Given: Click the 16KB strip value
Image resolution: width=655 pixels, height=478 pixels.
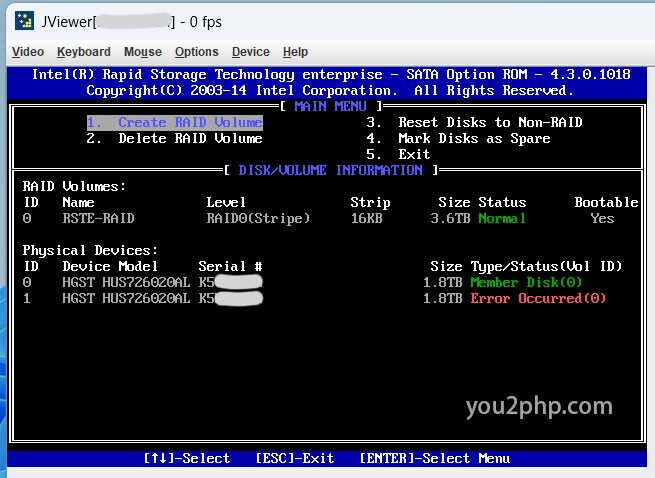Looking at the screenshot, I should click(x=366, y=218).
